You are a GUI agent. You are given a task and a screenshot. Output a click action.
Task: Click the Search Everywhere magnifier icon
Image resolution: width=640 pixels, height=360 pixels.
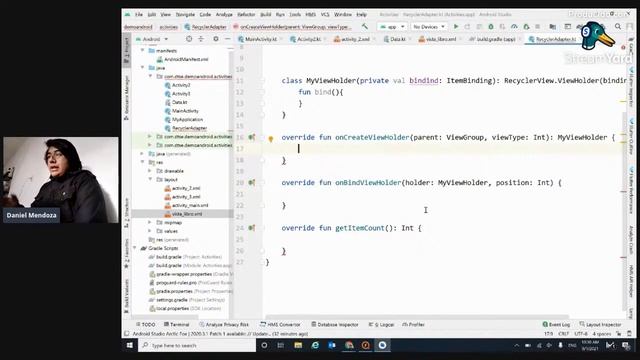618,27
